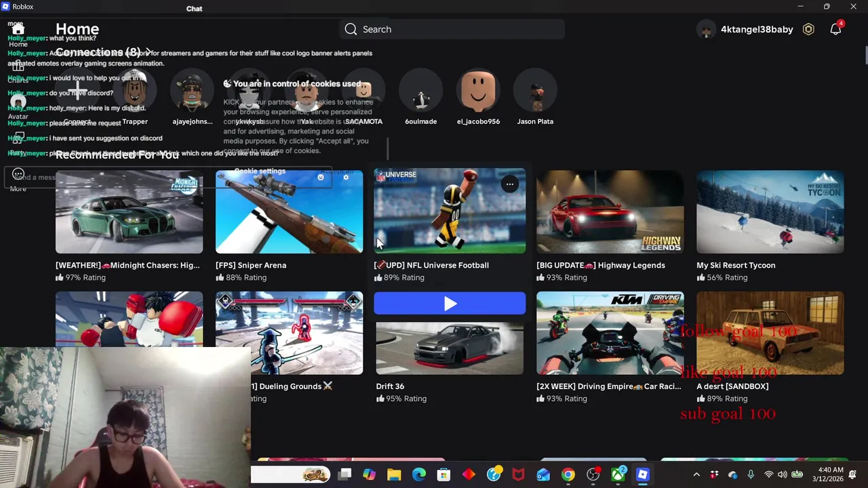Open Microsoft Store from taskbar
Viewport: 868px width, 488px height.
[443, 474]
